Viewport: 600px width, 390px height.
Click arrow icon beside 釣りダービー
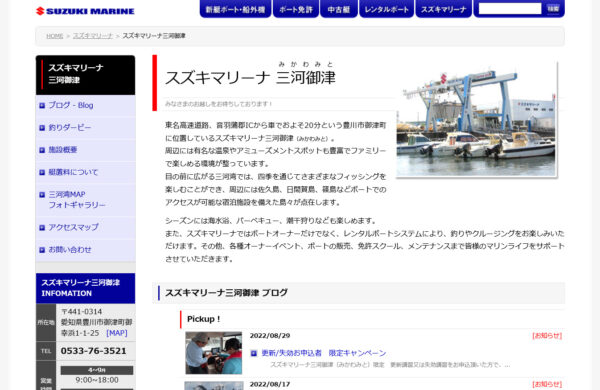[x=42, y=128]
